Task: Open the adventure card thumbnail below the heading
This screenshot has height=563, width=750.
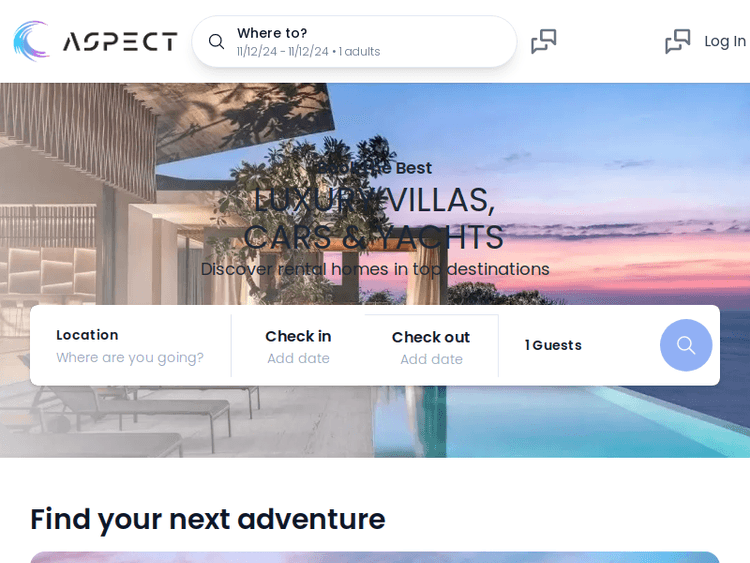Action: coord(375,557)
